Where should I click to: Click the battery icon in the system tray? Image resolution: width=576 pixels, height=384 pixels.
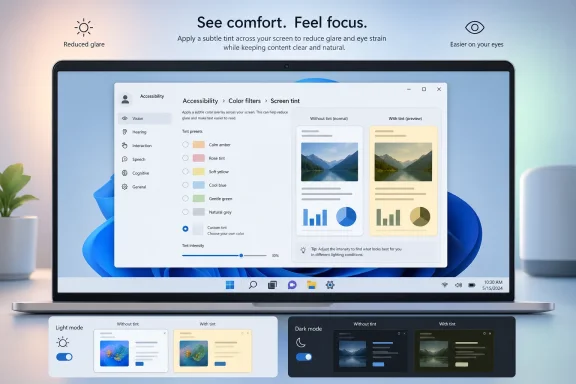[x=472, y=285]
